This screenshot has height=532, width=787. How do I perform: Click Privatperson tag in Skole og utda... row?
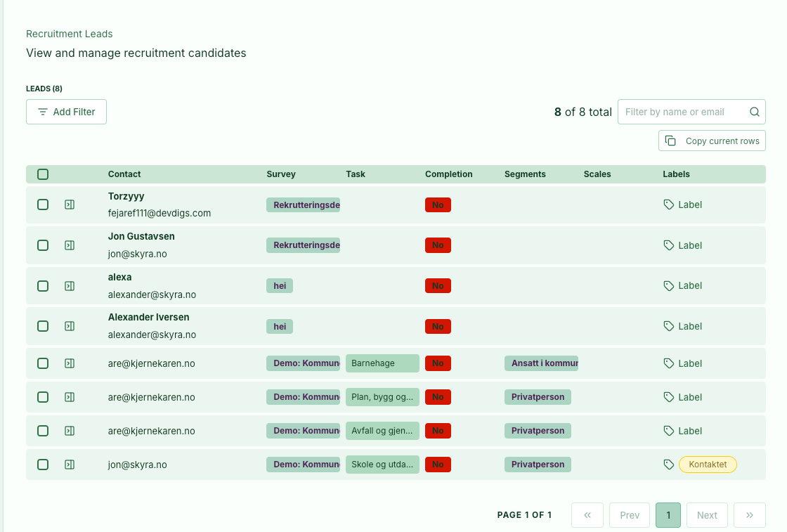(x=538, y=465)
